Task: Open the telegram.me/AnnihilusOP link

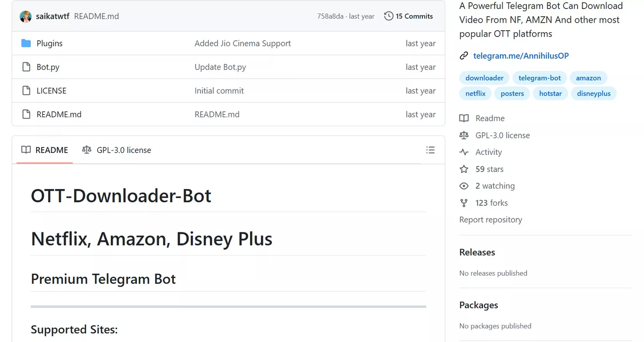Action: [521, 55]
